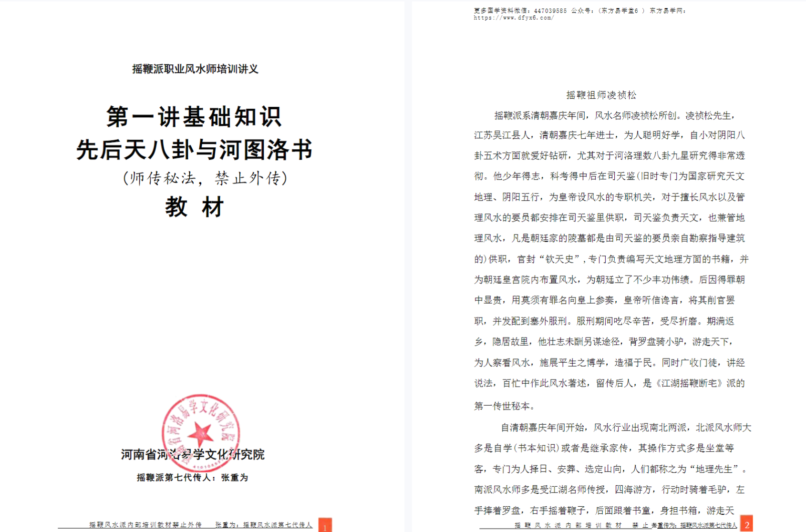Select the heading 摇鞭派职业风水师培训讲义

pos(195,69)
